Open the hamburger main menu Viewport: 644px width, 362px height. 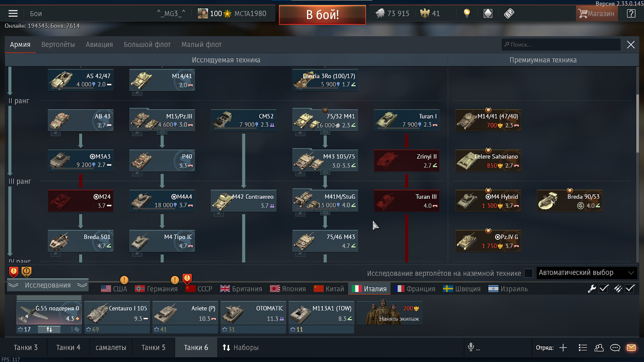tap(13, 13)
